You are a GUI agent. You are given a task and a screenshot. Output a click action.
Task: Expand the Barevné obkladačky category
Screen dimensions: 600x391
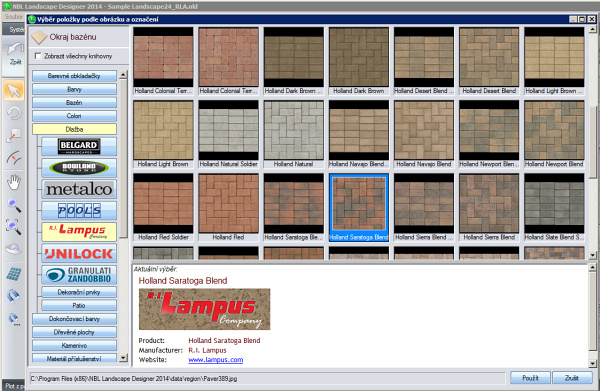click(74, 76)
